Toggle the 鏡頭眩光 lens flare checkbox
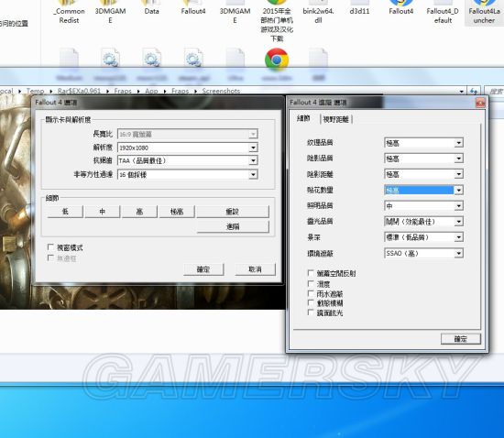Screen dimensions: 504x438 click(311, 312)
